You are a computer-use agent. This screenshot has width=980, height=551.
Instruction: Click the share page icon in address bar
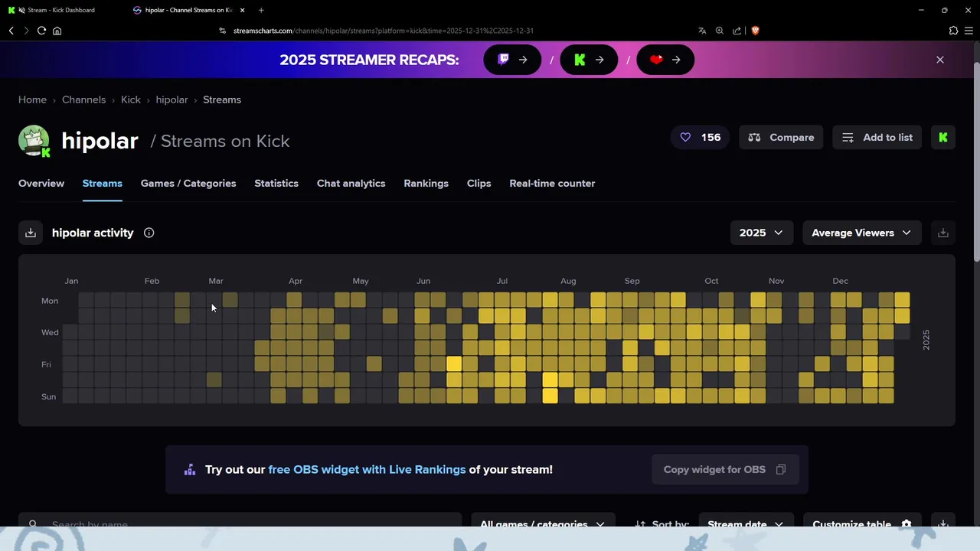coord(737,31)
